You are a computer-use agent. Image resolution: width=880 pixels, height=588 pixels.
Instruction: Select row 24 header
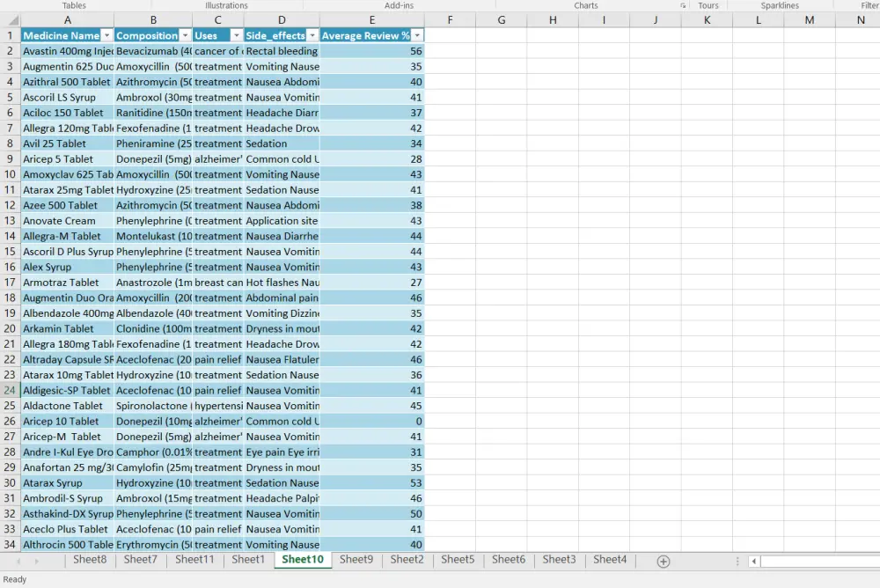(10, 390)
